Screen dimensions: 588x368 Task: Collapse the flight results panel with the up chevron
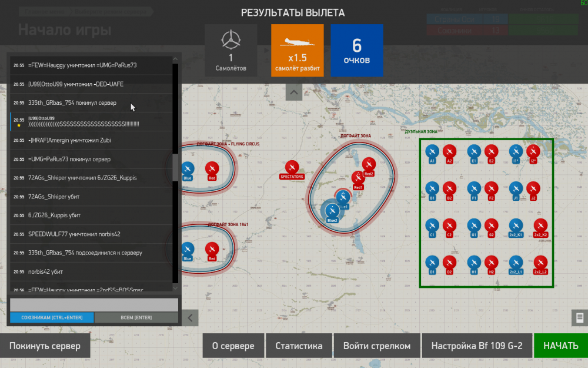pyautogui.click(x=293, y=91)
